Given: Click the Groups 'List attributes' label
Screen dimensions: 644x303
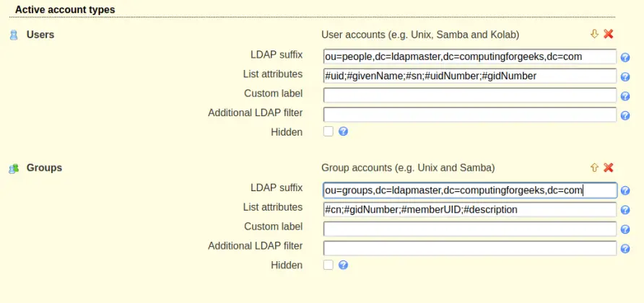Looking at the screenshot, I should pyautogui.click(x=273, y=207).
